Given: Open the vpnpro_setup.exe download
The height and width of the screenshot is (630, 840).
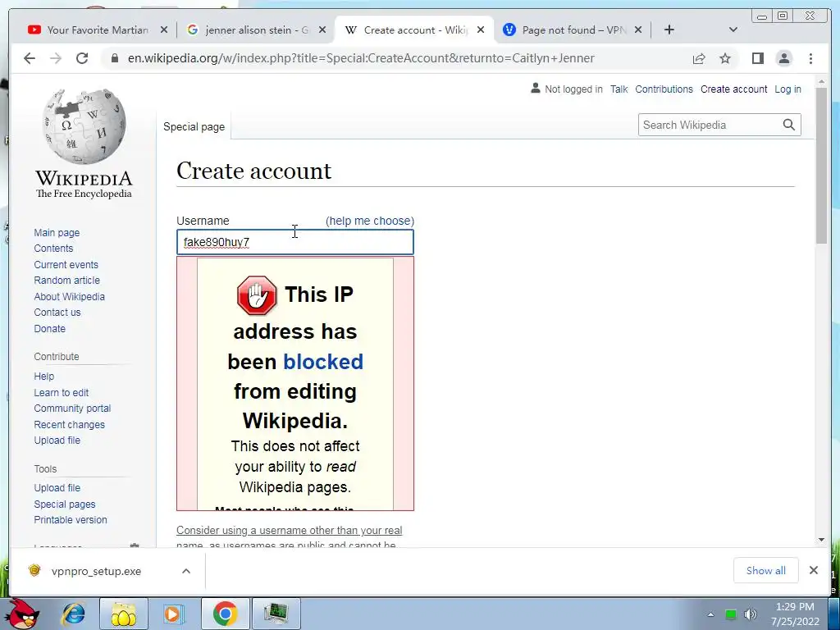Looking at the screenshot, I should [x=97, y=571].
